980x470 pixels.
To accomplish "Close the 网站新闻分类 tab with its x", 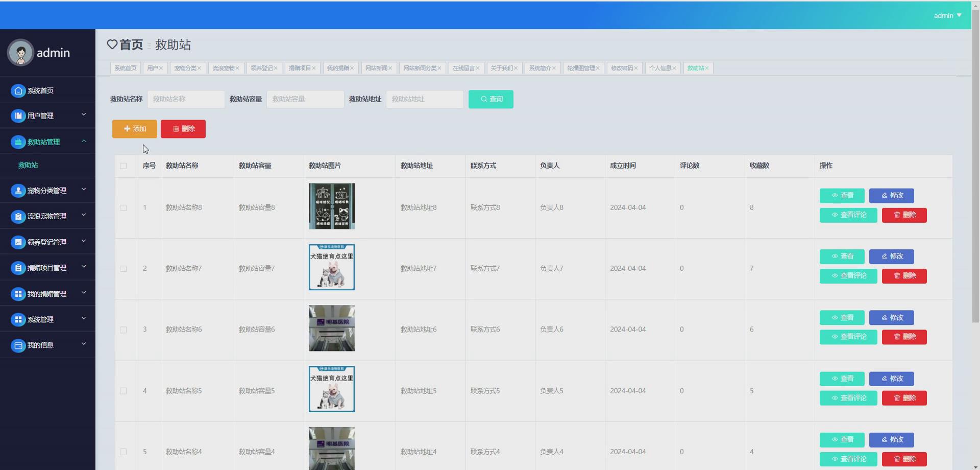I will [439, 68].
